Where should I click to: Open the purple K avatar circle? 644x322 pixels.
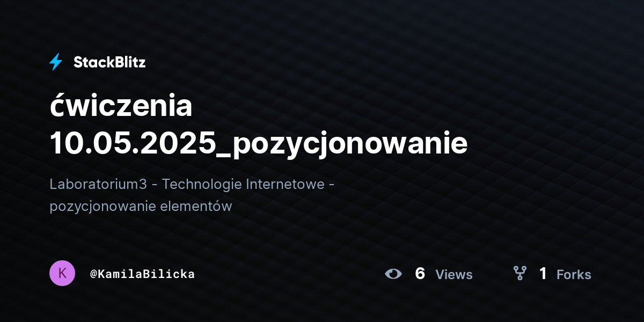[x=62, y=273]
